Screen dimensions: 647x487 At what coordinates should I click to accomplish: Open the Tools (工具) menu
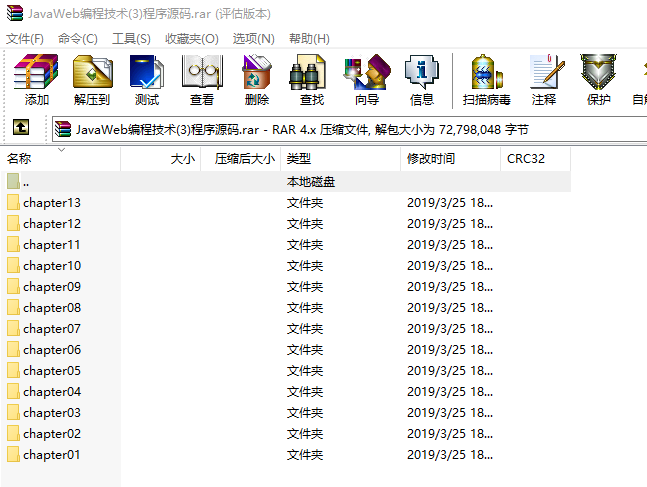(131, 39)
